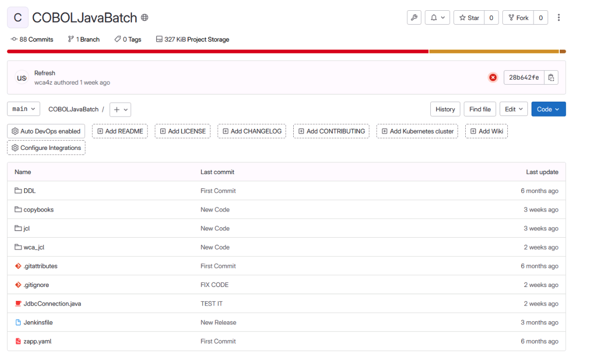Click the document icon beside Jenkinsfile
The image size is (589, 364).
[18, 322]
